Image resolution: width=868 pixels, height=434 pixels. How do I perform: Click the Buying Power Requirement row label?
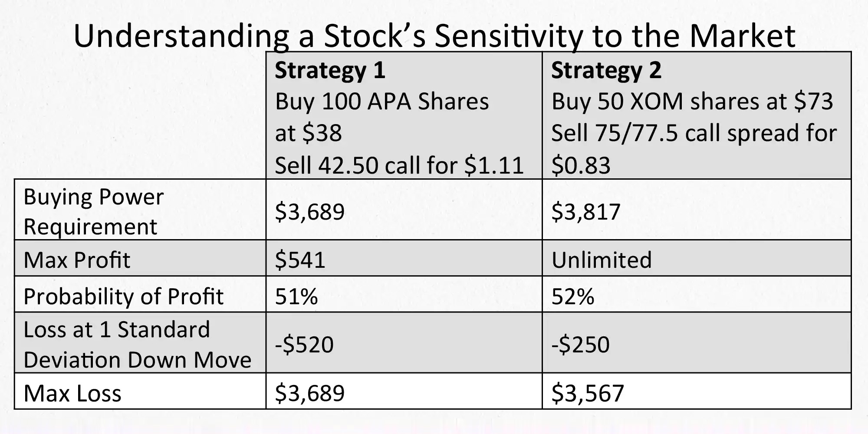[x=94, y=211]
